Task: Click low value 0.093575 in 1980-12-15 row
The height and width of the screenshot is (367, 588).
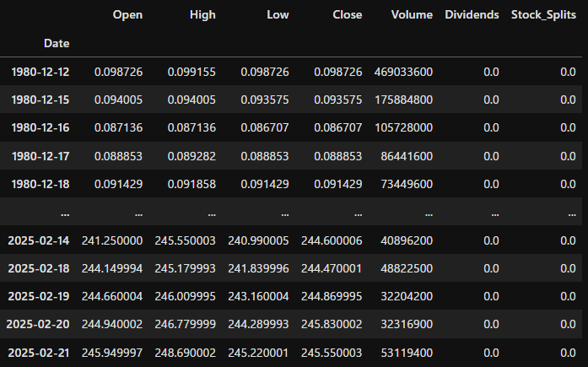Action: click(265, 100)
